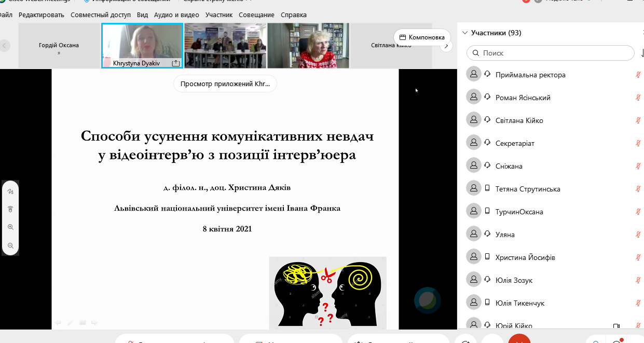
Task: Click the left arrow before Гордій Оксана's tile
Action: [x=4, y=46]
